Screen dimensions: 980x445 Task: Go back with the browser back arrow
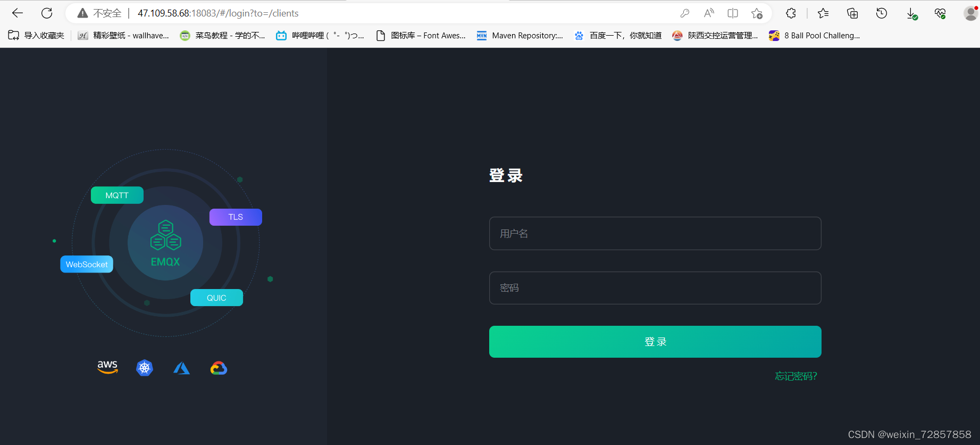point(18,13)
